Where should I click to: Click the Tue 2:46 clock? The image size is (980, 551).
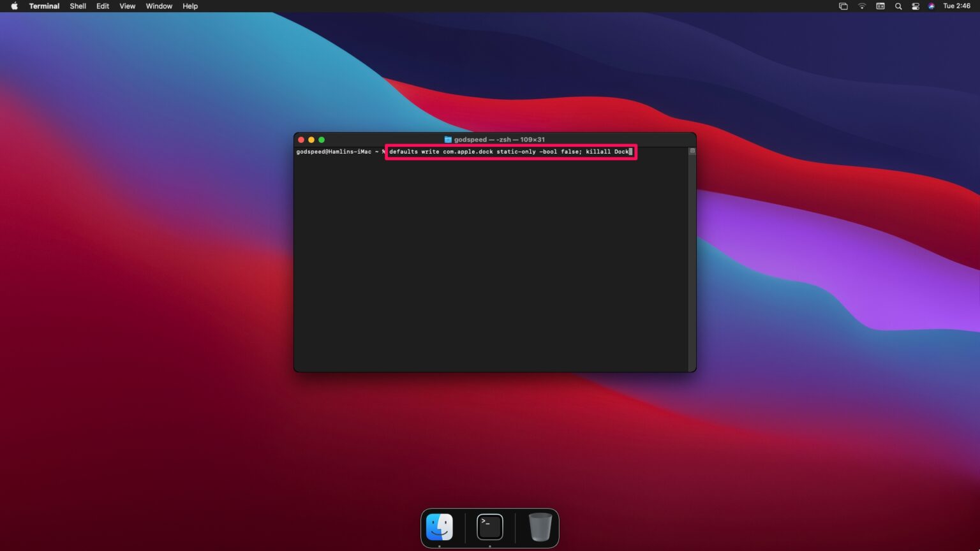[957, 6]
